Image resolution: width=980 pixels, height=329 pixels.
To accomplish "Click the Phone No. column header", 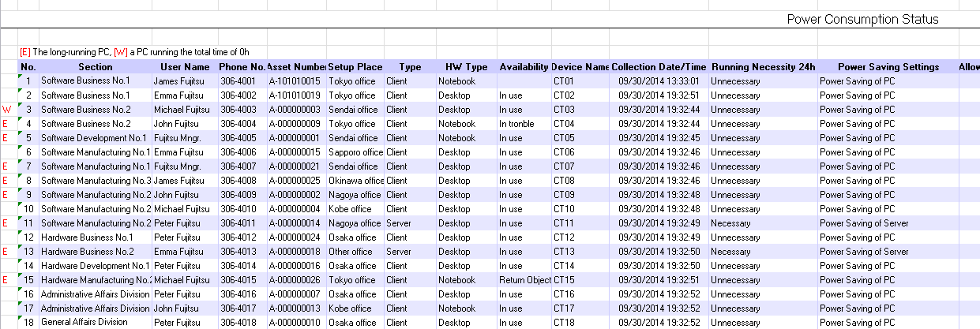I will [242, 67].
